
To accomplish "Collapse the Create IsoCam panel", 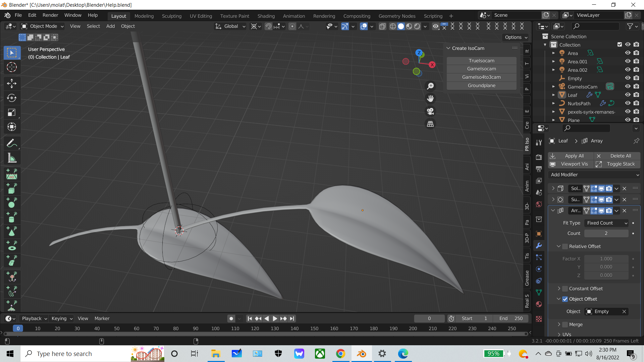I will (448, 48).
